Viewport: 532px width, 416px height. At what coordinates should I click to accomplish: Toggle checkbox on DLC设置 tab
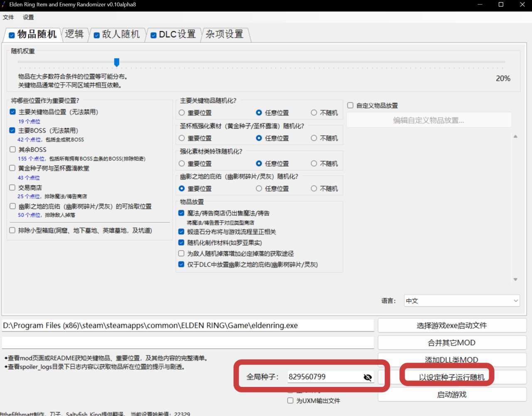[153, 35]
